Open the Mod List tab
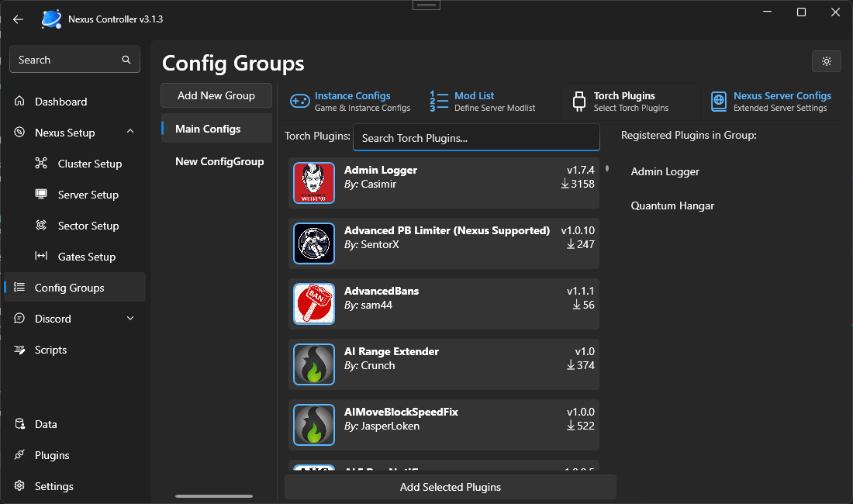Screen dimensions: 853x504 pyautogui.click(x=473, y=101)
